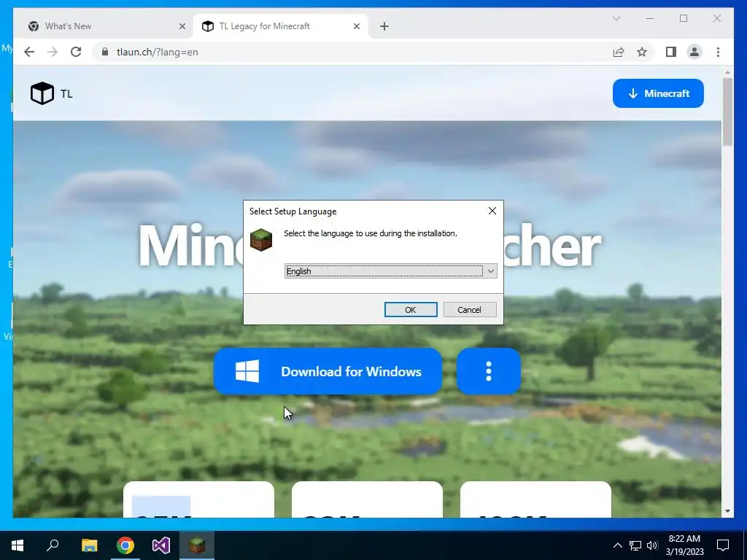The image size is (747, 560).
Task: Click the volume speaker tray icon
Action: pyautogui.click(x=652, y=545)
